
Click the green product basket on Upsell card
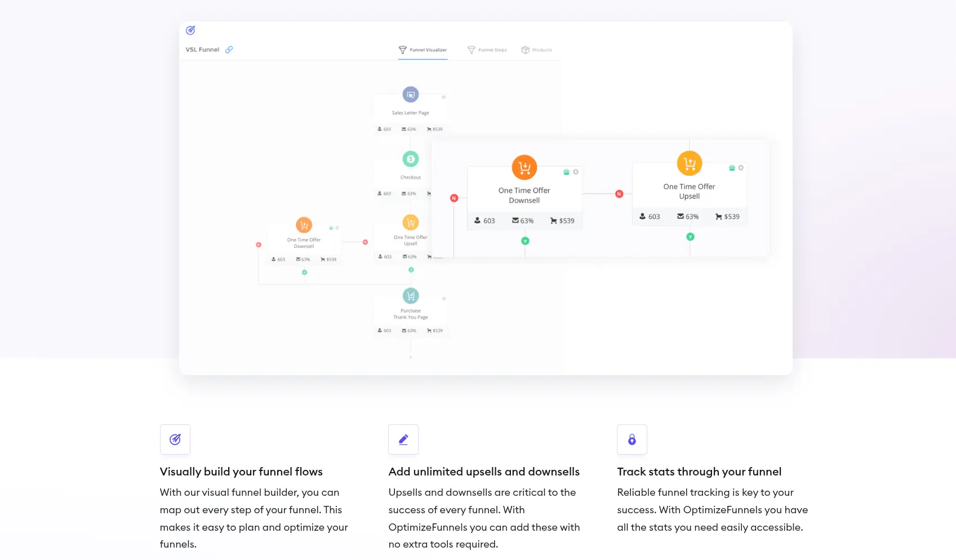coord(731,168)
